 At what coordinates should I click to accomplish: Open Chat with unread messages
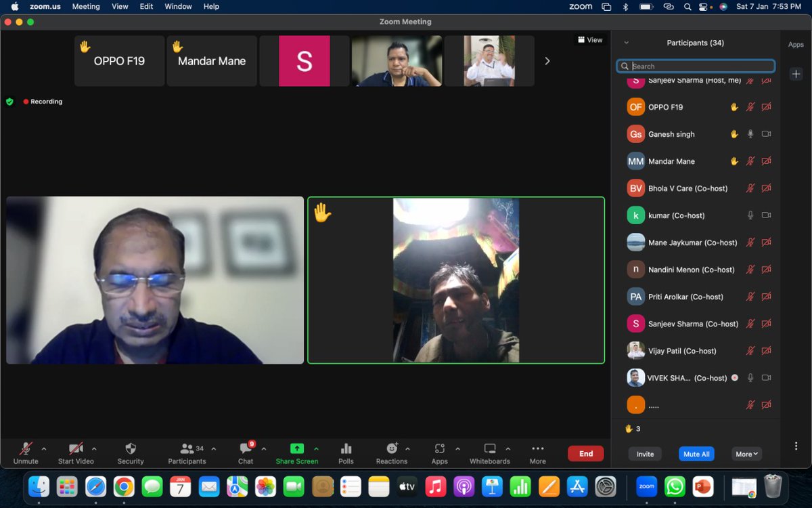pyautogui.click(x=246, y=453)
